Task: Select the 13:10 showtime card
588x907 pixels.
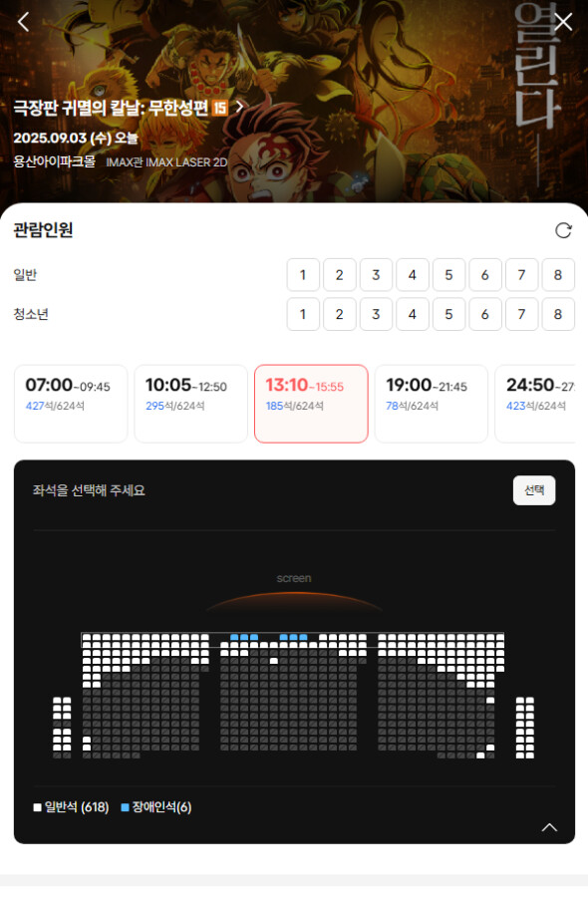Action: (x=311, y=404)
